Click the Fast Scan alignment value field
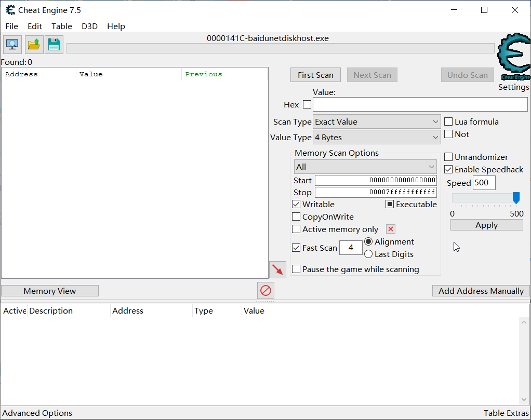This screenshot has height=420, width=531. [351, 248]
